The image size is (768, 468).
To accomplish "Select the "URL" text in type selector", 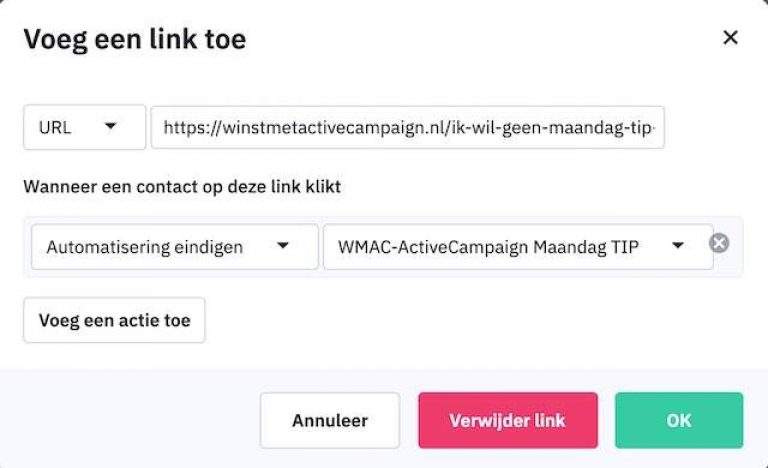I will tap(55, 128).
